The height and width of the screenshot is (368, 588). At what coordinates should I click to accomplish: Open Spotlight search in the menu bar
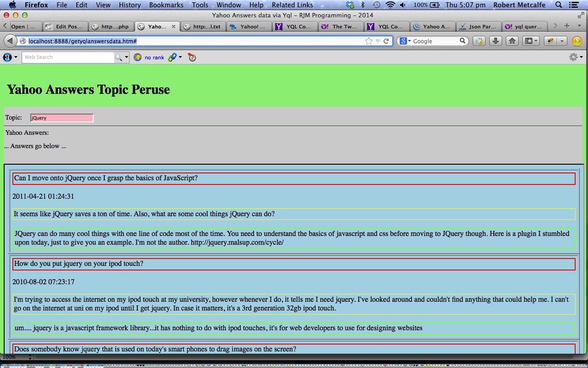pos(559,5)
